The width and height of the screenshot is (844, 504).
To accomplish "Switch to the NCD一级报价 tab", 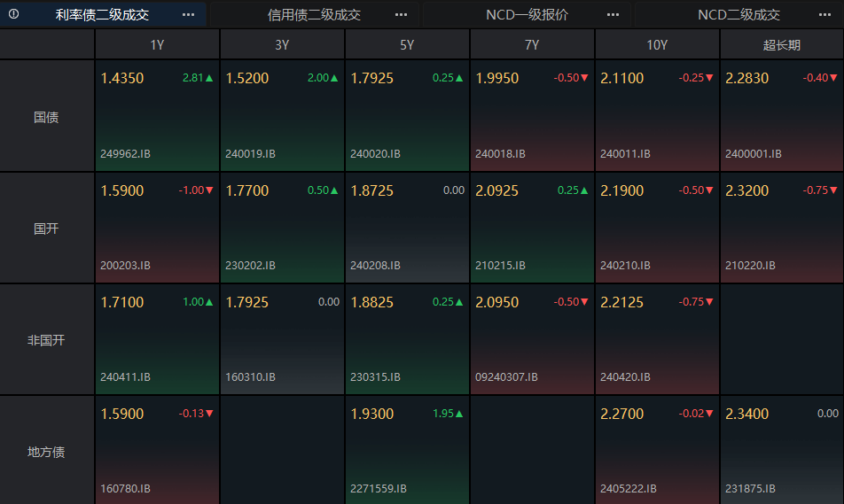I will pos(527,14).
